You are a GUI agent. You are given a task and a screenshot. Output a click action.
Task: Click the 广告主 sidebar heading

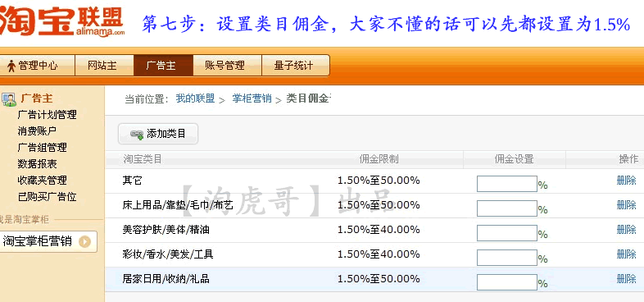coord(37,98)
